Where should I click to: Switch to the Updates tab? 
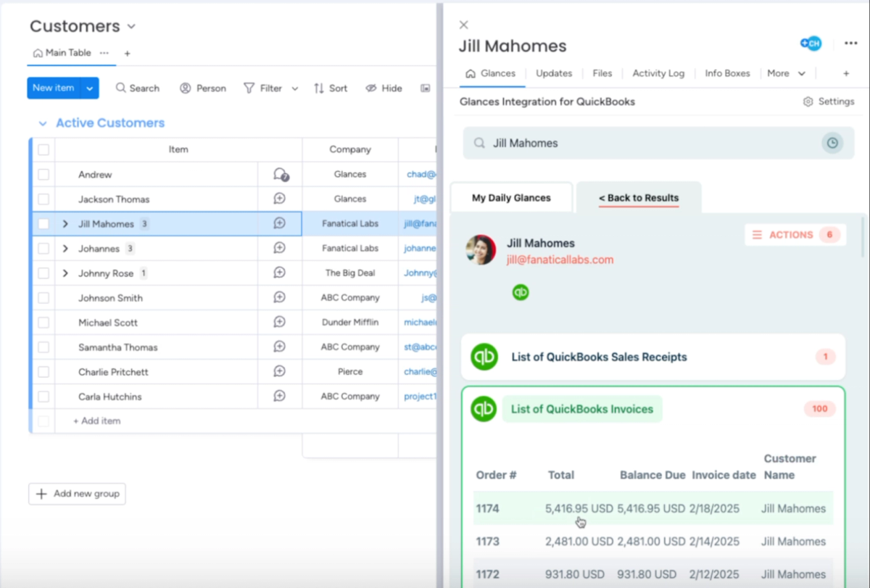(x=554, y=73)
